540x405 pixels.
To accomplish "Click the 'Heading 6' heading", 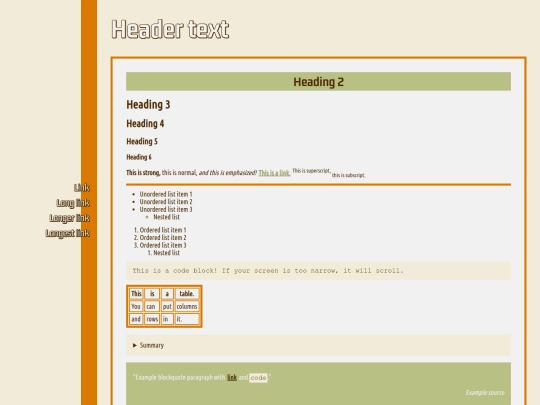I will [139, 157].
